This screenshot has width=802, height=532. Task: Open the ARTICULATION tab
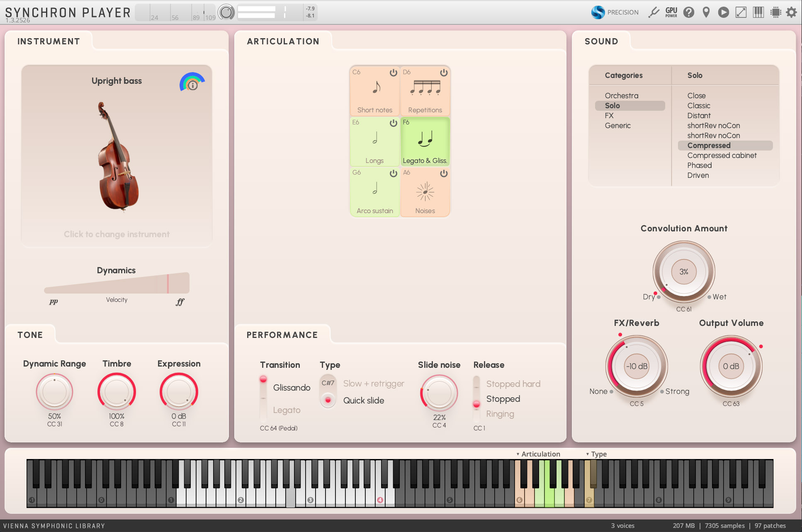pos(283,41)
